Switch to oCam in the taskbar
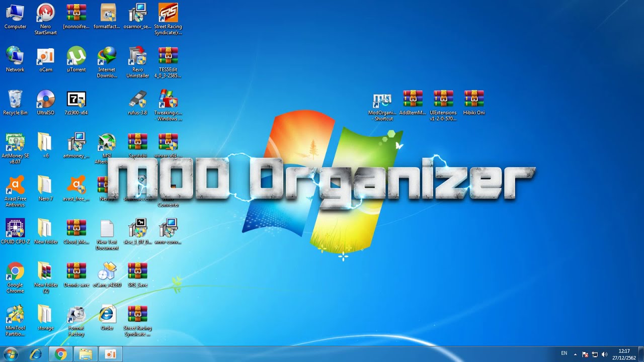Viewport: 644px width, 362px height. (111, 354)
